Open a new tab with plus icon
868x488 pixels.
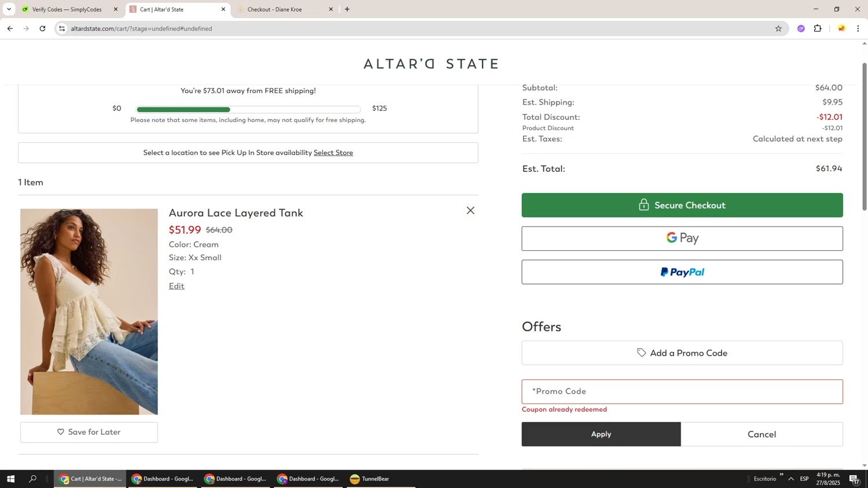coord(347,9)
